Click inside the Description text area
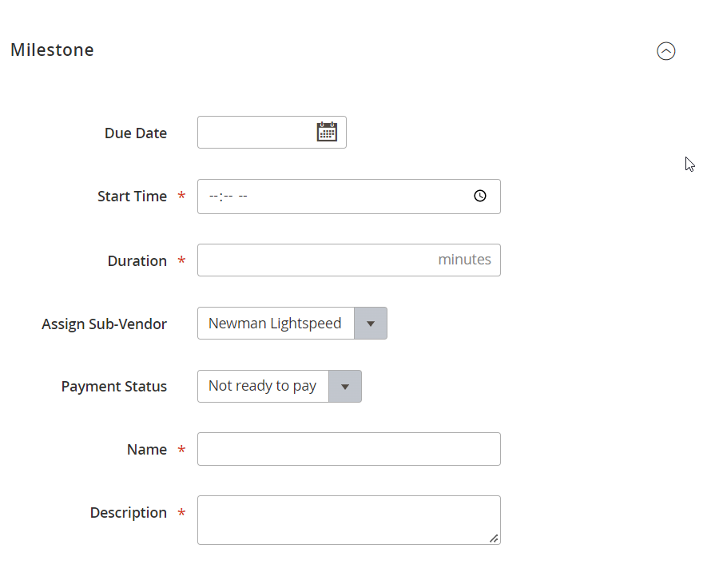Image resolution: width=715 pixels, height=588 pixels. pos(349,520)
